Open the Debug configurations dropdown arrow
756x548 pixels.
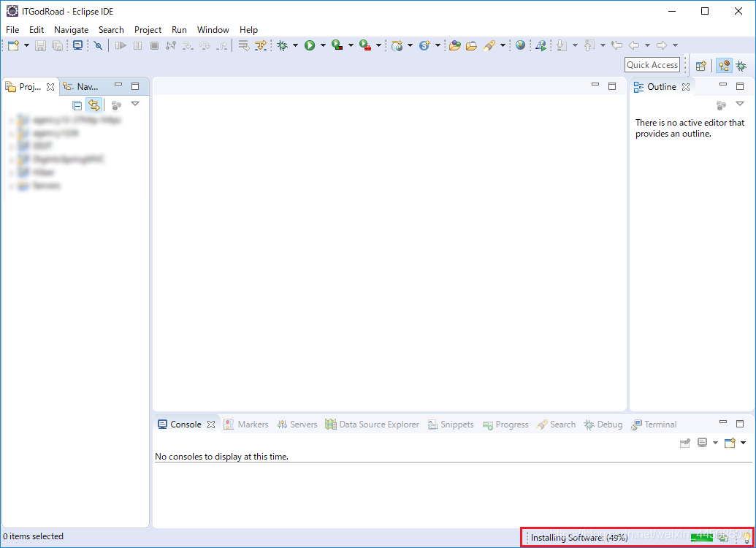pyautogui.click(x=295, y=45)
